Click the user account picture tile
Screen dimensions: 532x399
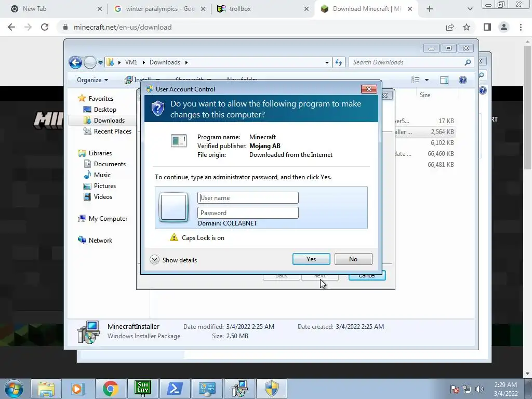pos(174,207)
